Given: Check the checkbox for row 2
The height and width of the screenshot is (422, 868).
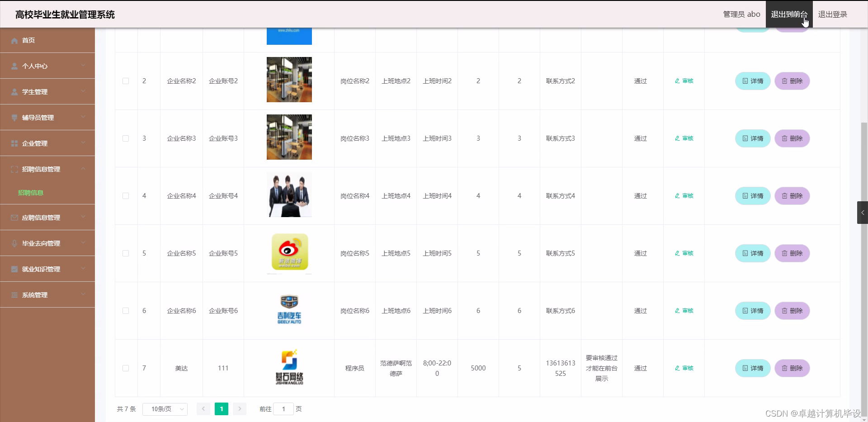Looking at the screenshot, I should point(126,81).
